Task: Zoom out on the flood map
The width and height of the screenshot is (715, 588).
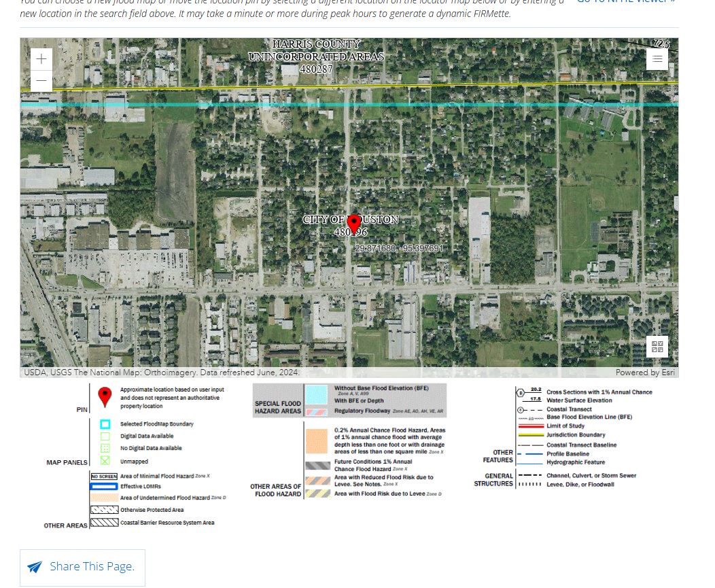Action: (x=41, y=81)
